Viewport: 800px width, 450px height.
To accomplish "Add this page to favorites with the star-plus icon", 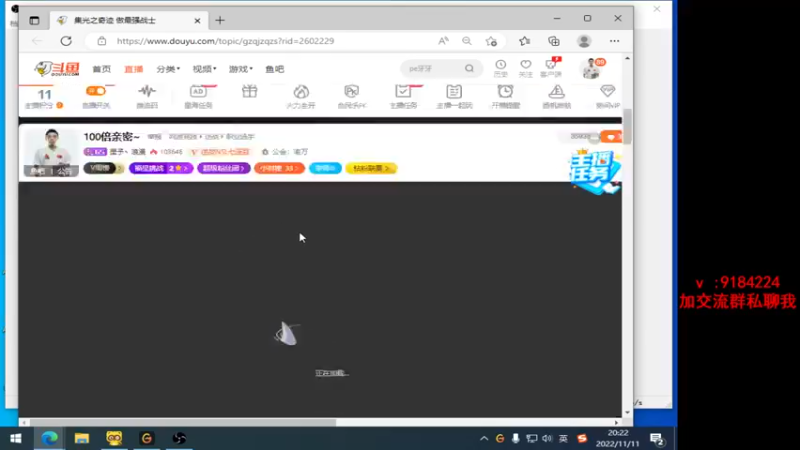I will pyautogui.click(x=491, y=41).
